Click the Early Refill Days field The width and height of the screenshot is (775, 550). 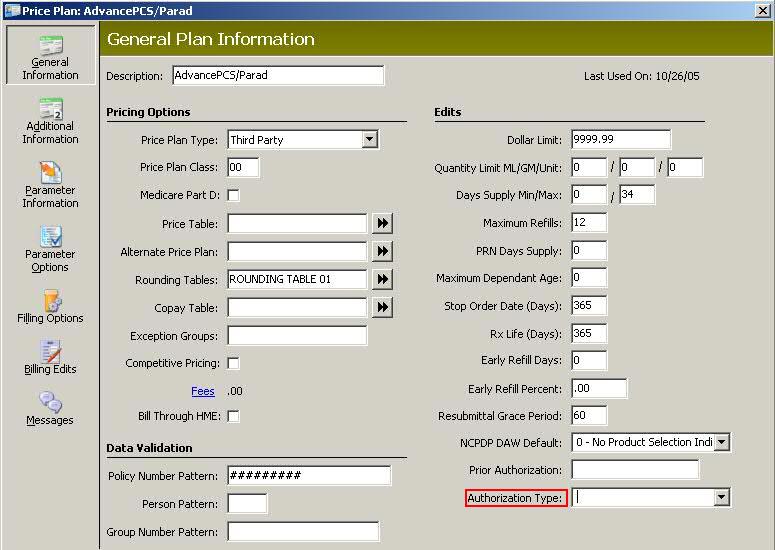(x=589, y=360)
